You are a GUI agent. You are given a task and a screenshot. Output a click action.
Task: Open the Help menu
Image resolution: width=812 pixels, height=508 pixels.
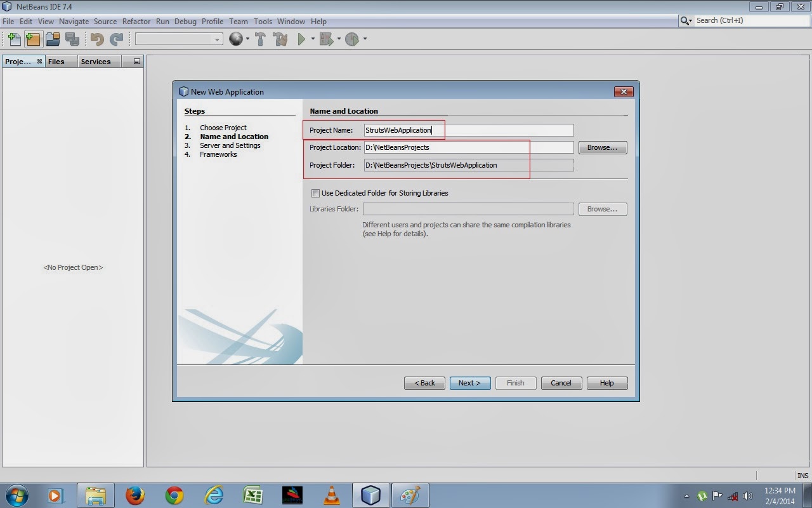pyautogui.click(x=318, y=21)
